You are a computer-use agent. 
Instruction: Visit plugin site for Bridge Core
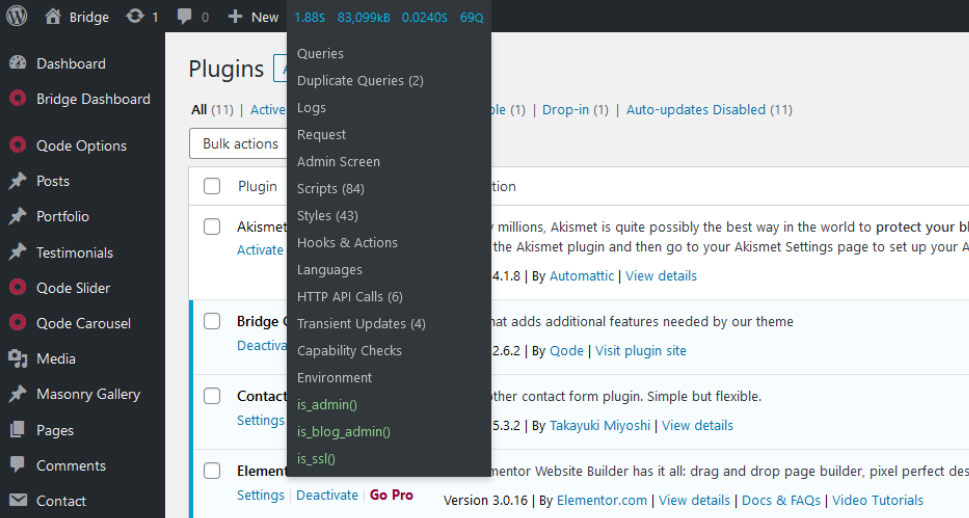(641, 350)
